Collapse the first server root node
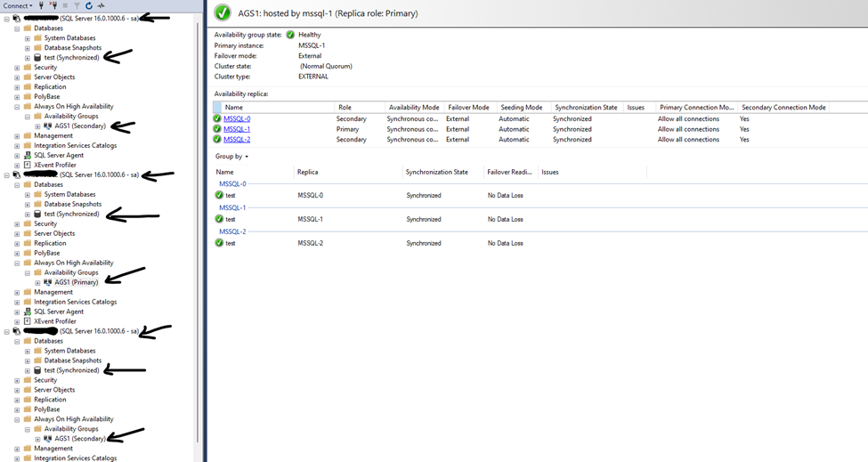Viewport: 868px width, 462px height. 6,19
